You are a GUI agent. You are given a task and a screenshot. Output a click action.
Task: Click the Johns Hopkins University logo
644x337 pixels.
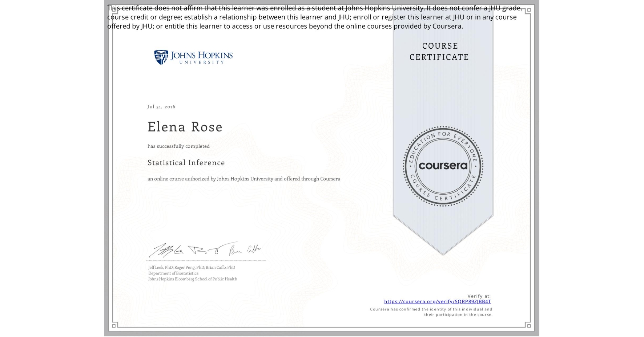click(193, 57)
